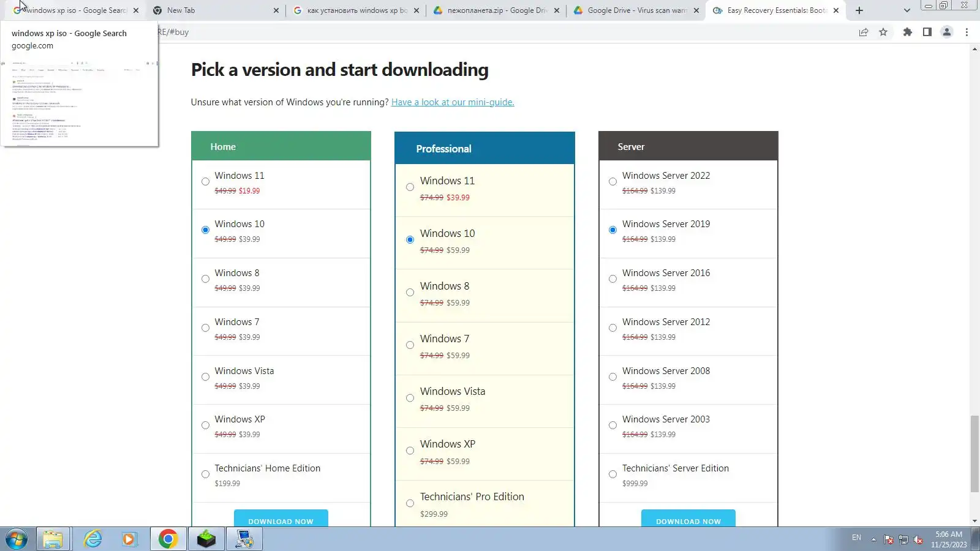This screenshot has width=980, height=551.
Task: Switch to Chrome on the taskbar
Action: 168,539
